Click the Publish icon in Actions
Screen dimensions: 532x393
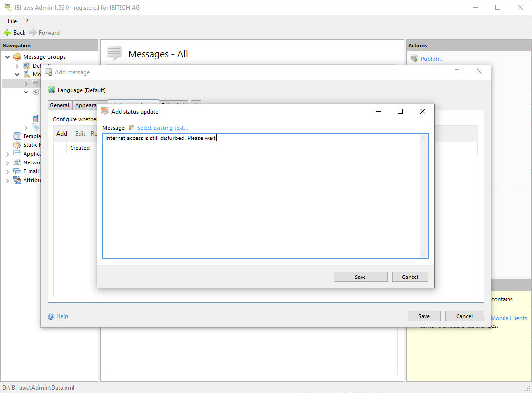414,59
